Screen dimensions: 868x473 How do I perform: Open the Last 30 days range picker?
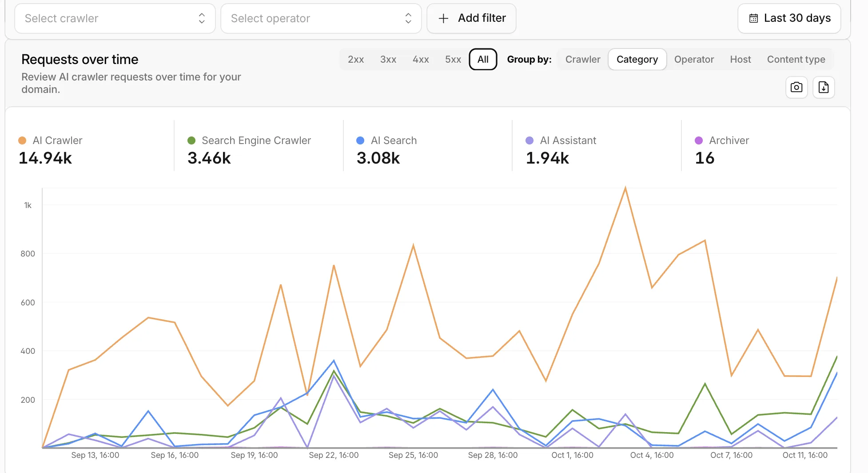pyautogui.click(x=789, y=18)
